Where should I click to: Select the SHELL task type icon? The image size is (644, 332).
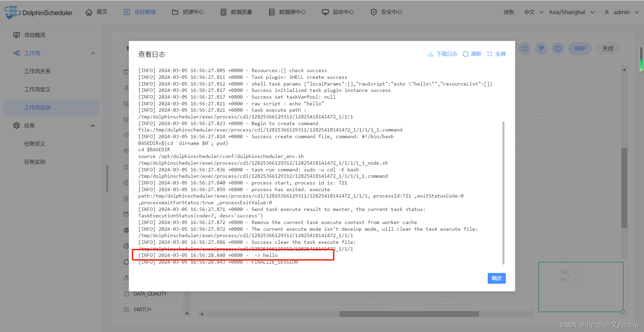pyautogui.click(x=126, y=72)
